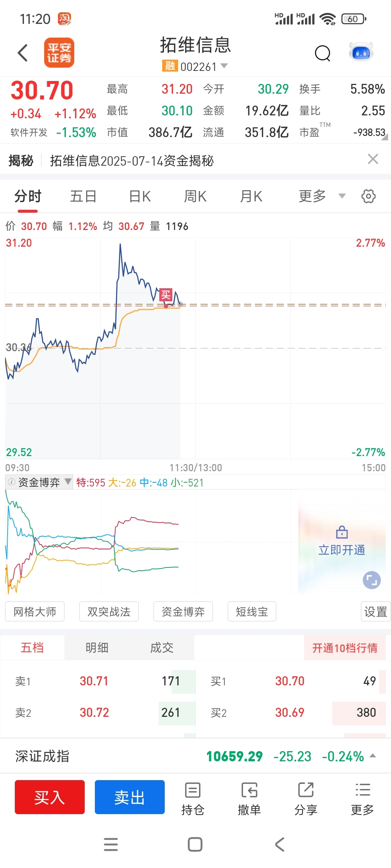The image size is (391, 868).
Task: Switch to the 明细 tab
Action: 97,647
